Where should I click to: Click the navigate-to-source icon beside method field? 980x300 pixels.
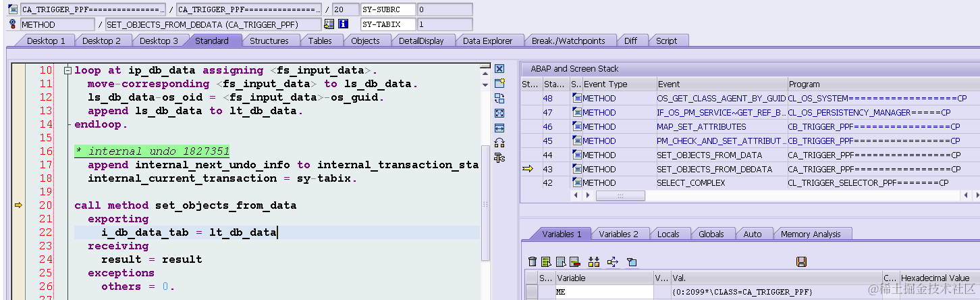329,24
